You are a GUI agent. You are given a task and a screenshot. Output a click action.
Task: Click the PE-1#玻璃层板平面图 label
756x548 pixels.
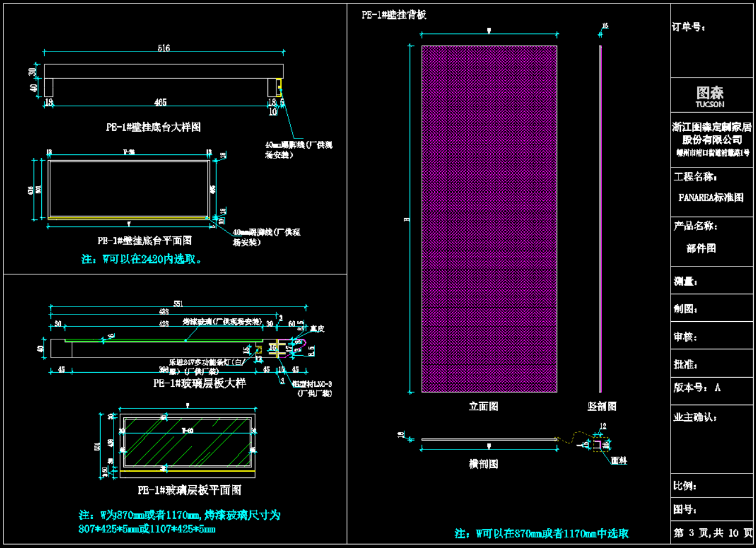[x=189, y=490]
